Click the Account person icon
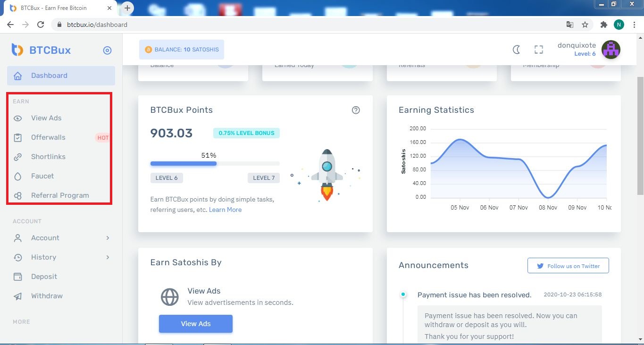Screen dimensions: 644x345 [18, 238]
